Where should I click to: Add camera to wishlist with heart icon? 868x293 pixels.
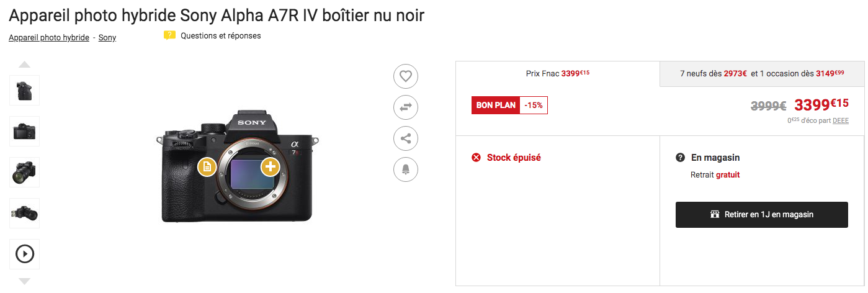coord(406,76)
